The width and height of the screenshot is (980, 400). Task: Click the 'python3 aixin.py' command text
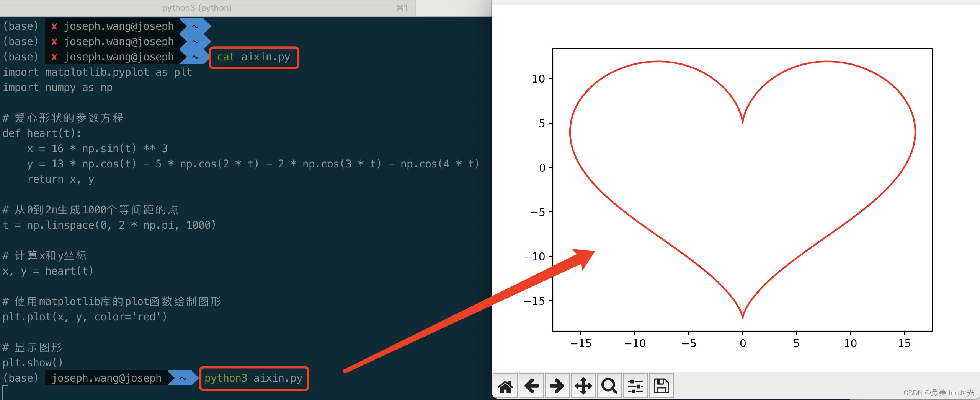click(x=253, y=378)
